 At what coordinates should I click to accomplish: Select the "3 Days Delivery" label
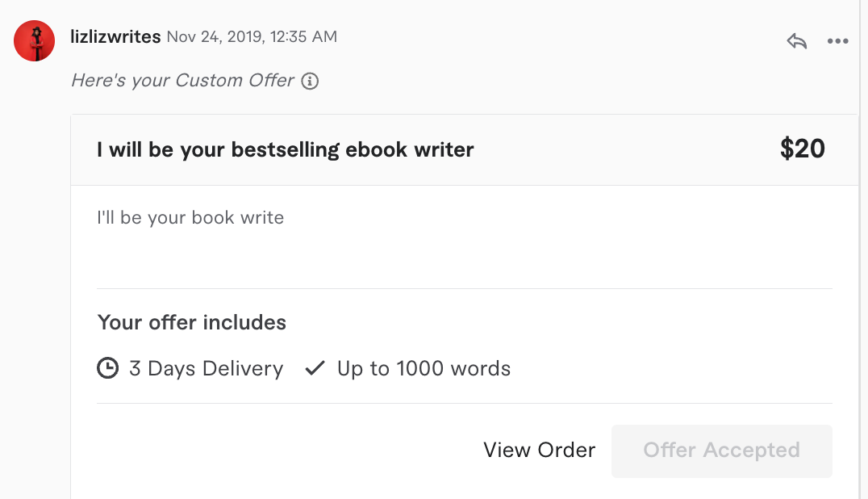(206, 369)
